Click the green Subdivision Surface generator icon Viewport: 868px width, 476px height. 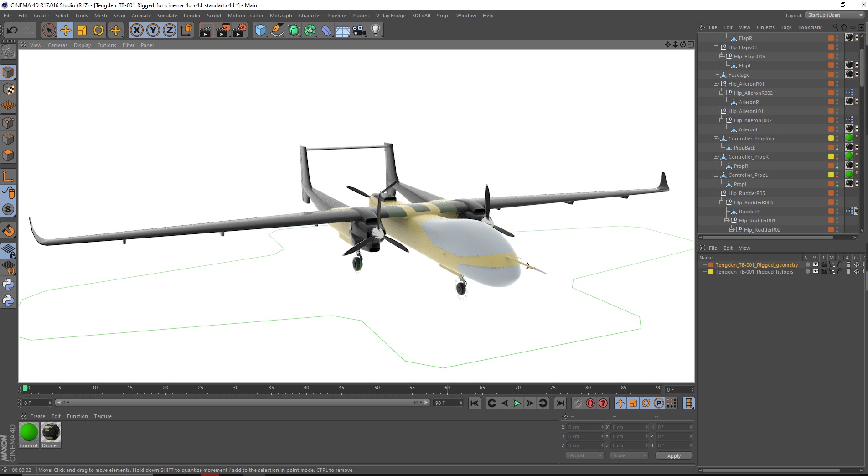(x=294, y=31)
